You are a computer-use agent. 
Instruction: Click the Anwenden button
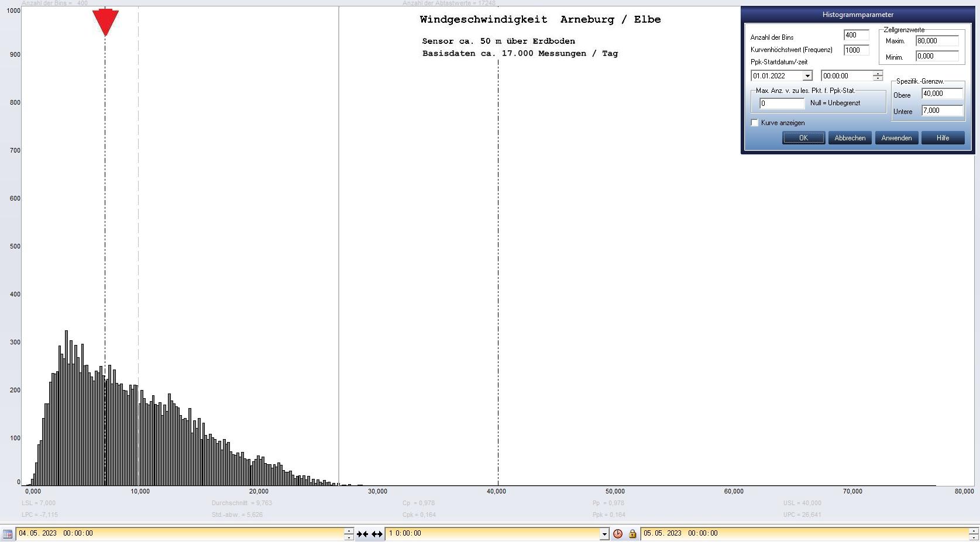896,138
